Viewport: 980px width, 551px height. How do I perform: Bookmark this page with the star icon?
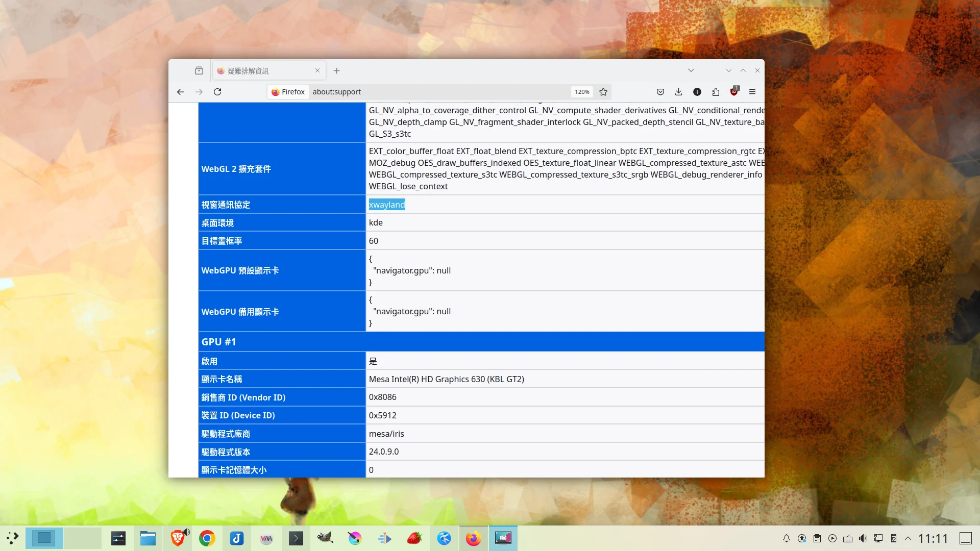(x=603, y=92)
